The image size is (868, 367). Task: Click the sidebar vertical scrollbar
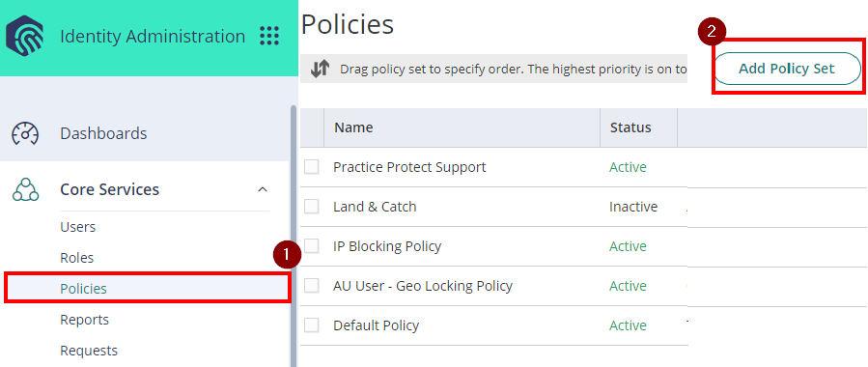[x=294, y=236]
